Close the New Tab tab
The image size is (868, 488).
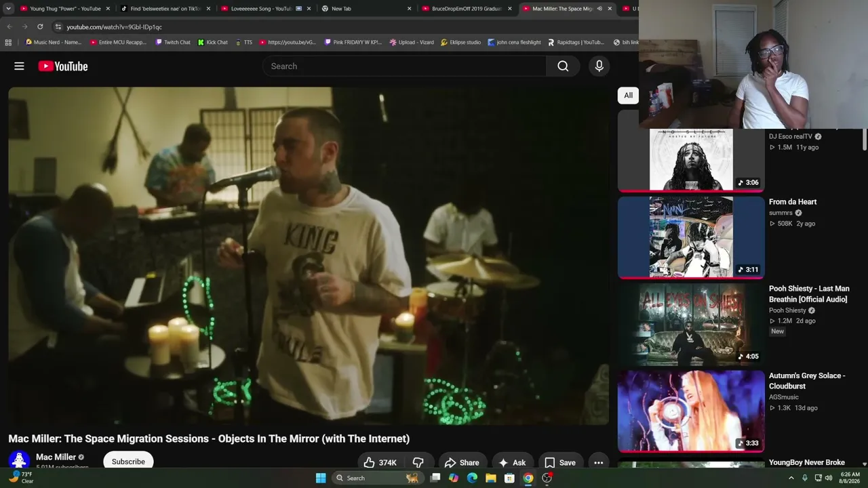tap(409, 9)
